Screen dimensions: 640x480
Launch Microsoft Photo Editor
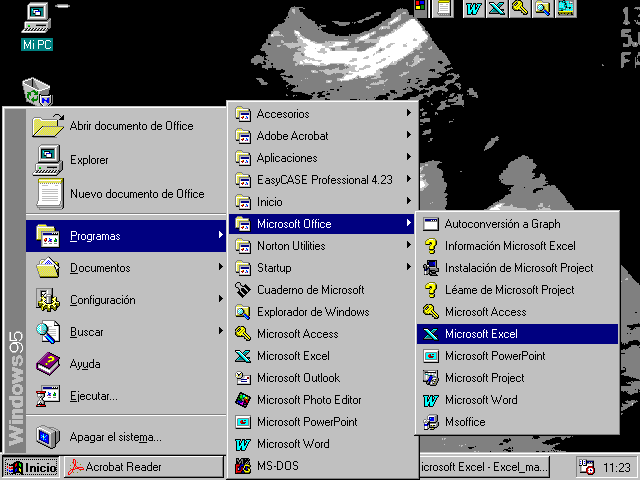(x=323, y=400)
